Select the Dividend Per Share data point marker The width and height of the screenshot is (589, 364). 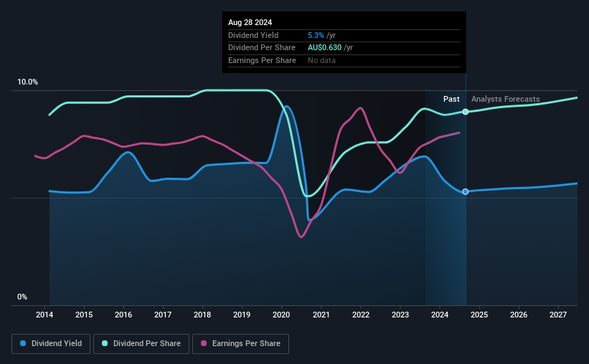click(x=466, y=112)
